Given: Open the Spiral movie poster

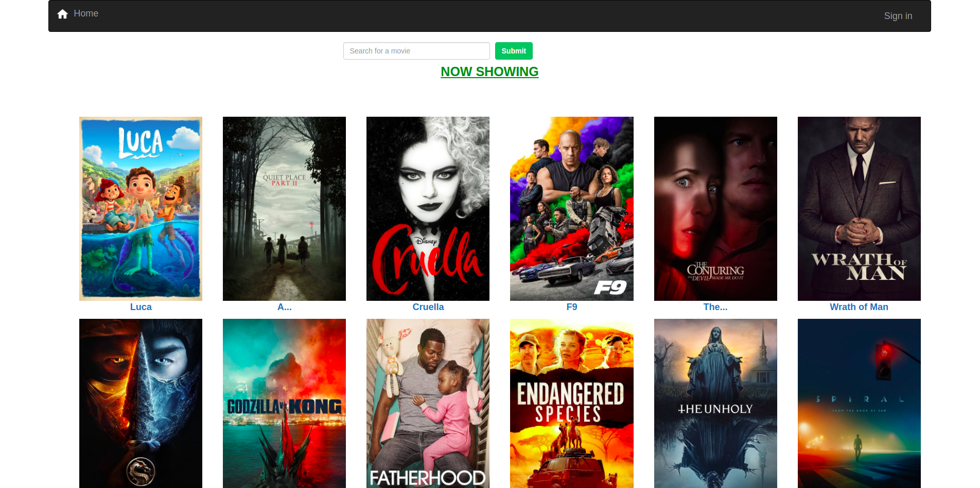Looking at the screenshot, I should click(x=859, y=403).
